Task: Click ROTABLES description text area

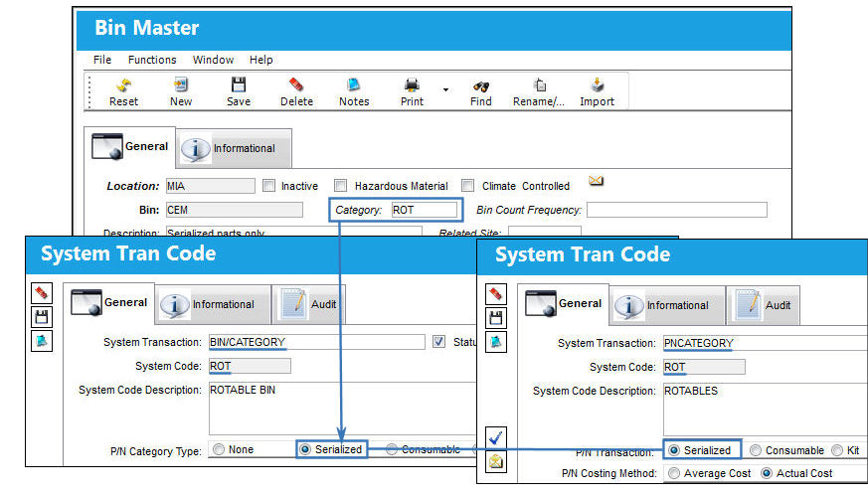Action: tap(765, 410)
